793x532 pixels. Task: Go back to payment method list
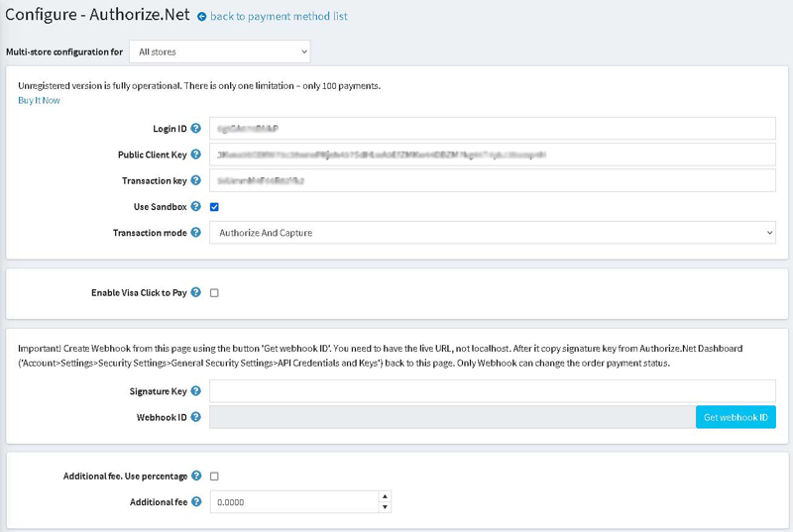click(279, 16)
